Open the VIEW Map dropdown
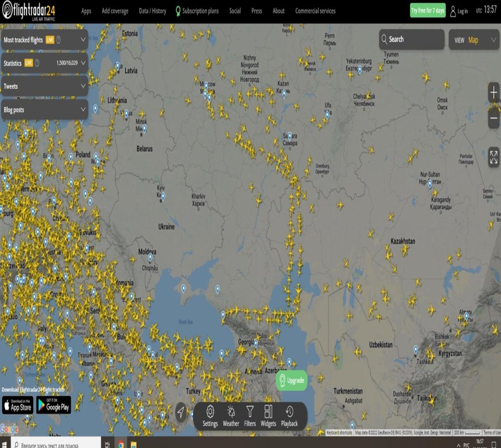 [474, 40]
